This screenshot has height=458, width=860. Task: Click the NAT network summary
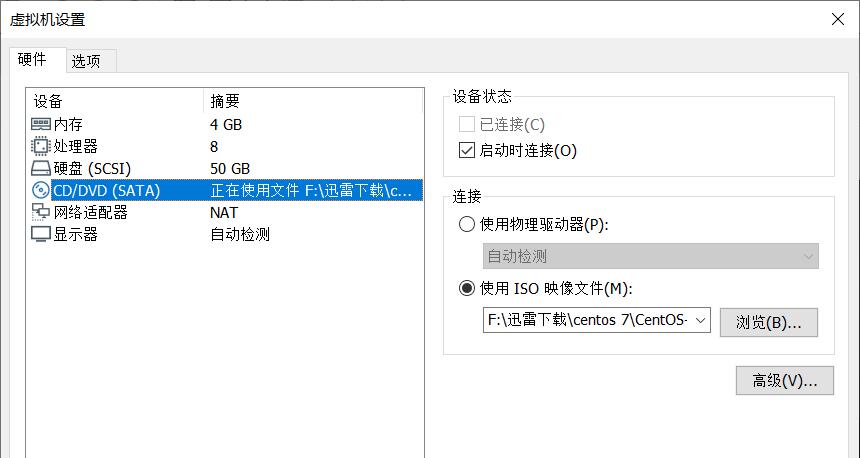[x=224, y=212]
